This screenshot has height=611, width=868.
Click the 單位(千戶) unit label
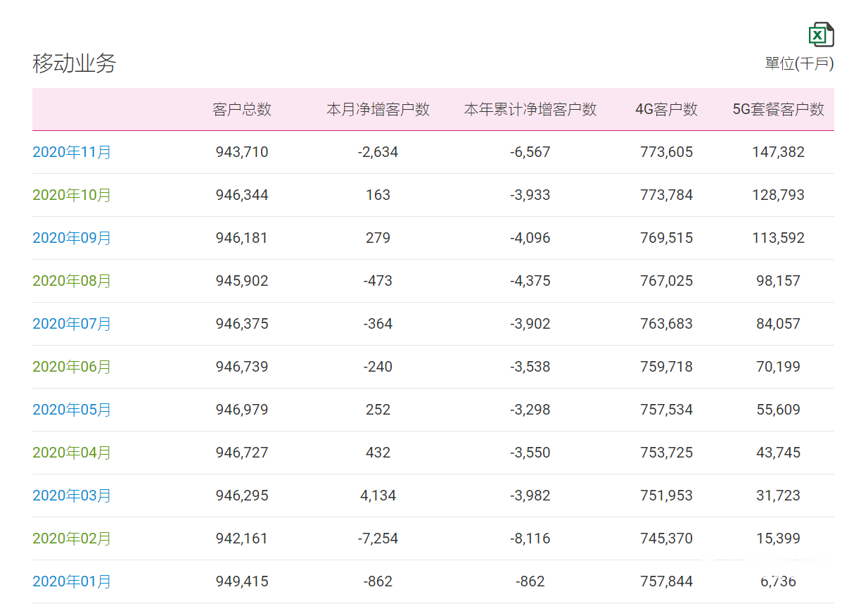pyautogui.click(x=799, y=63)
